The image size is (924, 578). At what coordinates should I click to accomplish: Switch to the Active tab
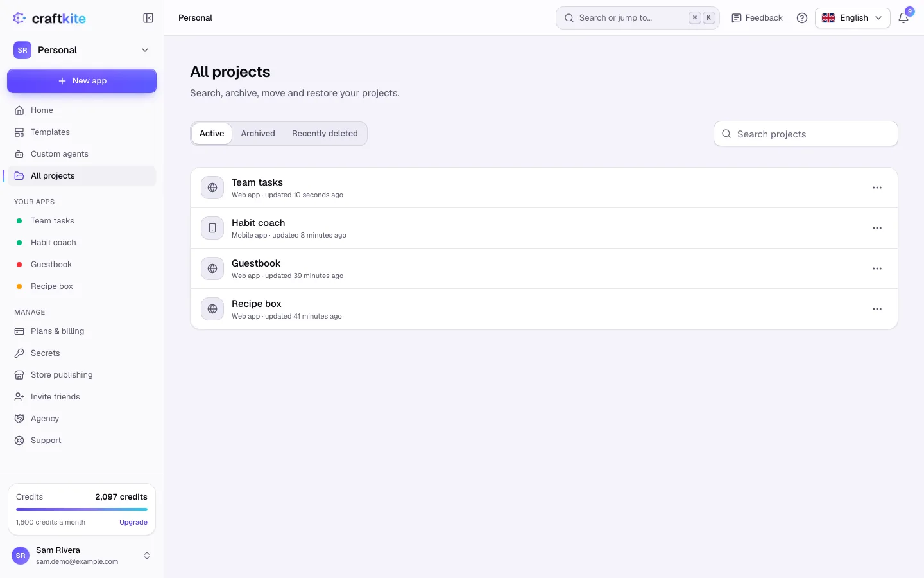[212, 134]
